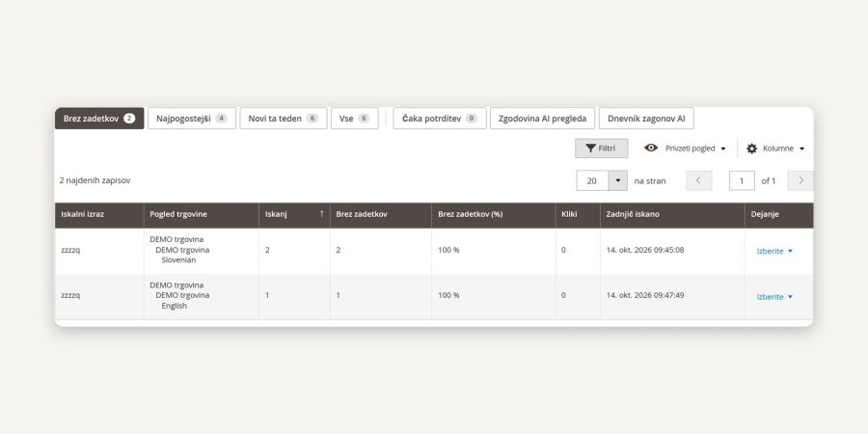This screenshot has height=434, width=868.
Task: Open Zgodovina AI pregleda tab
Action: (542, 119)
